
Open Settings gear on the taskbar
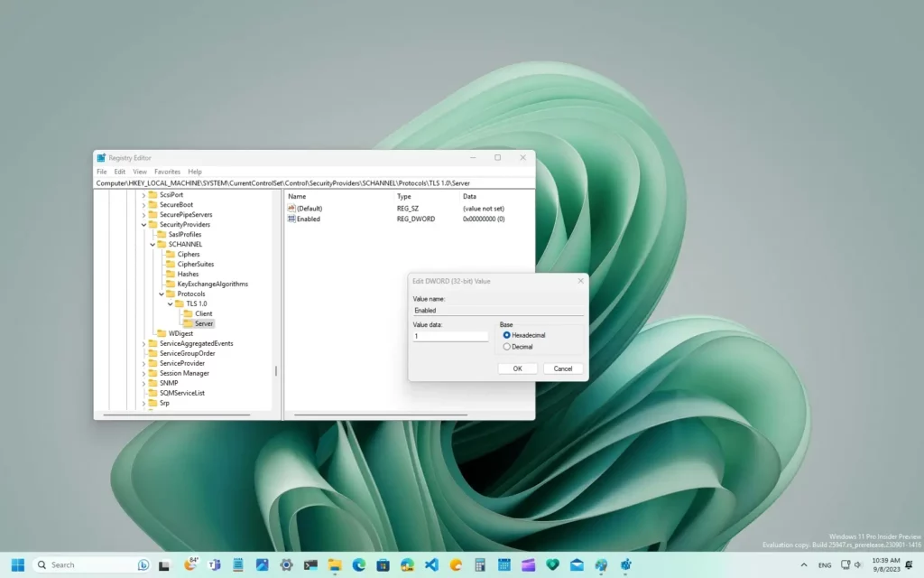tap(286, 565)
